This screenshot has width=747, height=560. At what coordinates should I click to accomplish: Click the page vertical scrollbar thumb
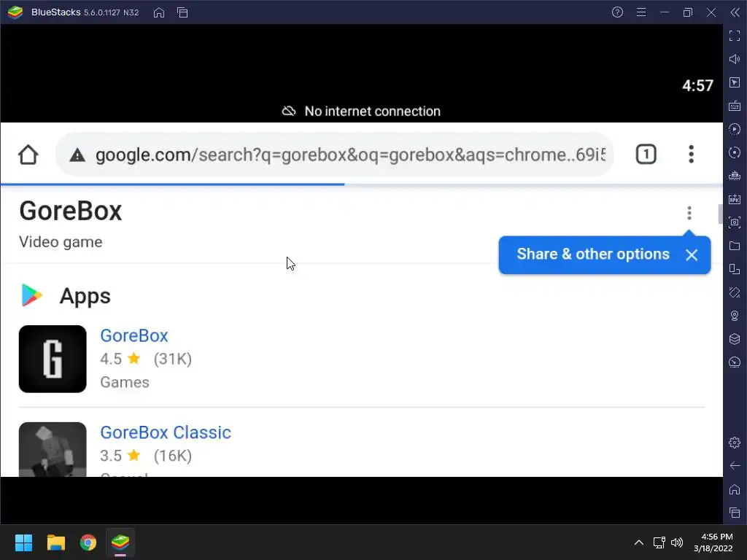pos(720,214)
